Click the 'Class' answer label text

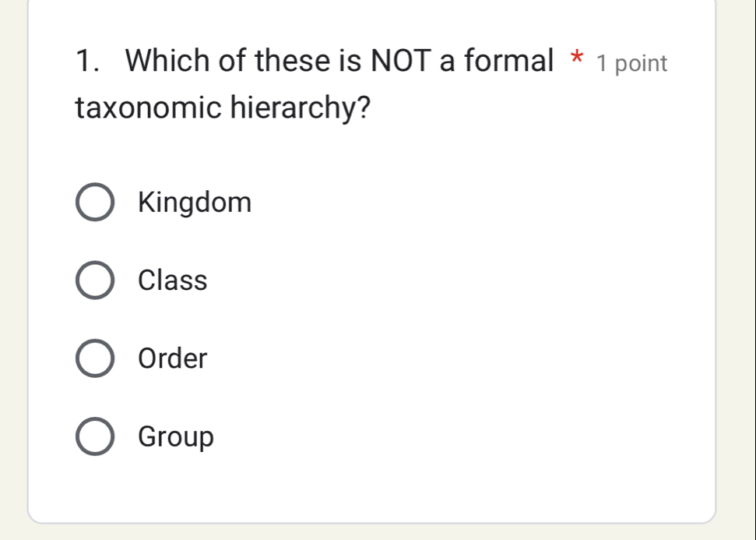pyautogui.click(x=173, y=281)
